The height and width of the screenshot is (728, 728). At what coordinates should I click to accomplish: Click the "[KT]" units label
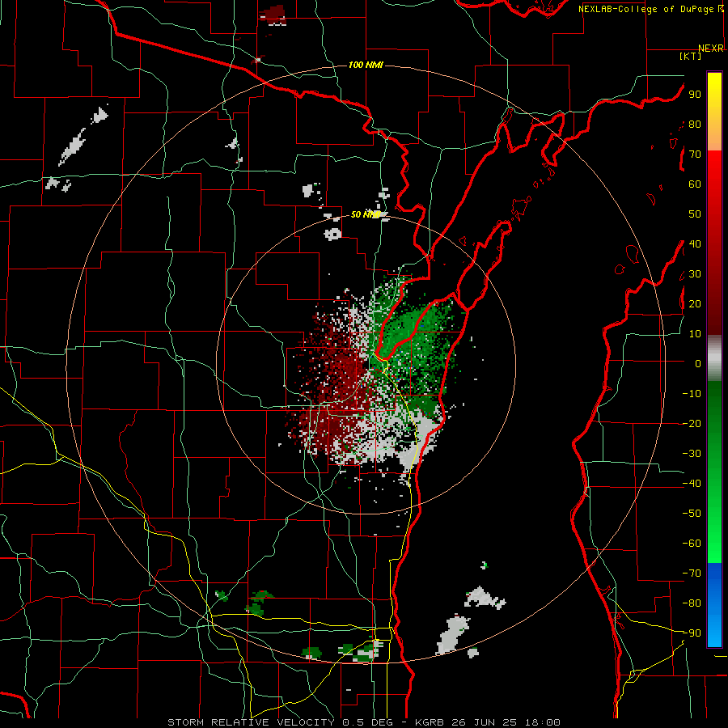click(691, 56)
